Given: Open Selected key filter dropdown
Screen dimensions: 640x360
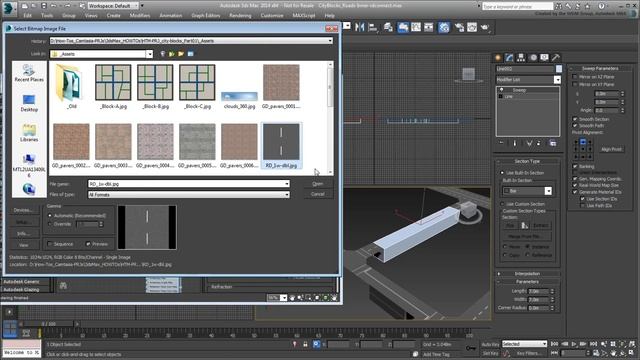Looking at the screenshot, I should 524,344.
